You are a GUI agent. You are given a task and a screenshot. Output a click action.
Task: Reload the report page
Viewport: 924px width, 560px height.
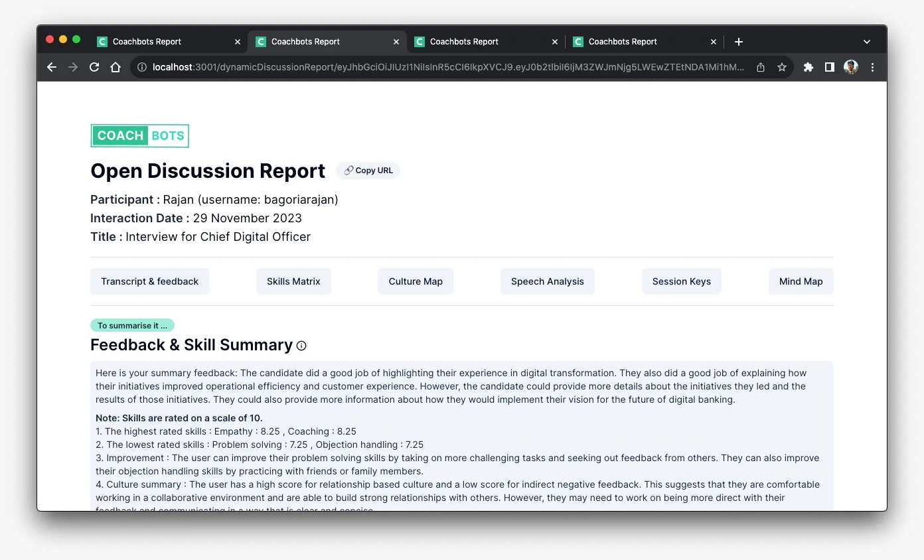point(94,67)
